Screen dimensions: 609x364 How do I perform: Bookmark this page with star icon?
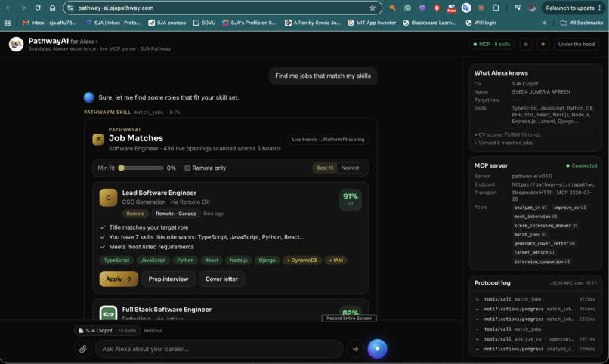[373, 8]
